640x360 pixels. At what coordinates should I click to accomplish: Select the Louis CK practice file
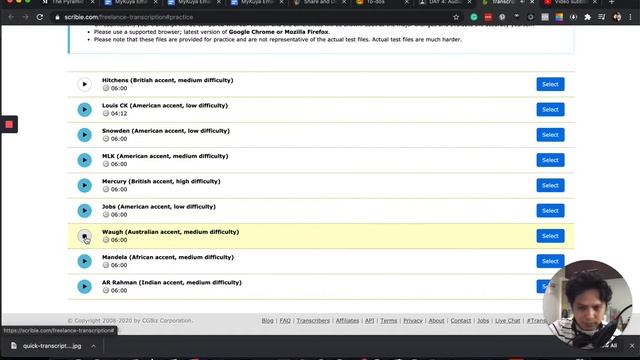[550, 109]
